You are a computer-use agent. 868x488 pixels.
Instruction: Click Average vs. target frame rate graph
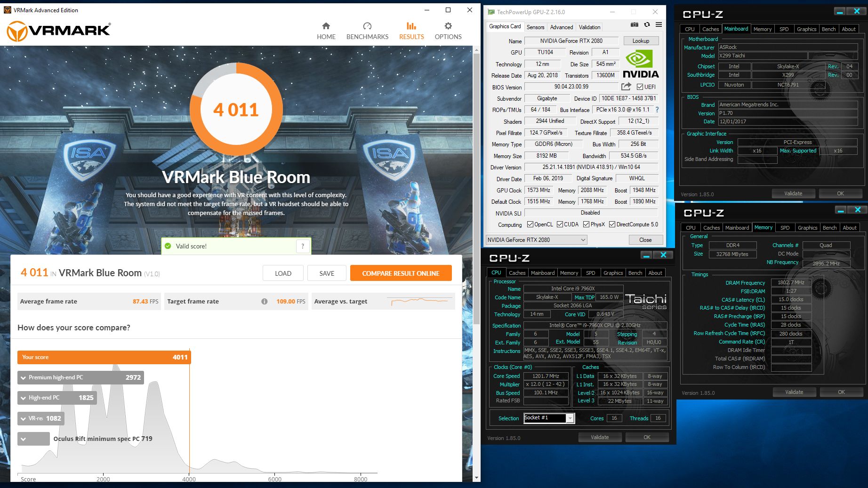click(420, 301)
